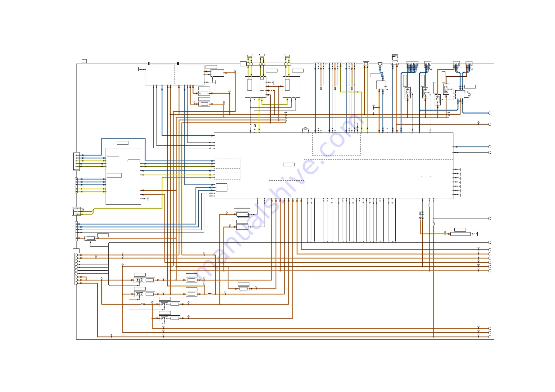Screen dimensions: 555x392
Task: Click the RJ45 network jack symbol
Action: tap(380, 64)
